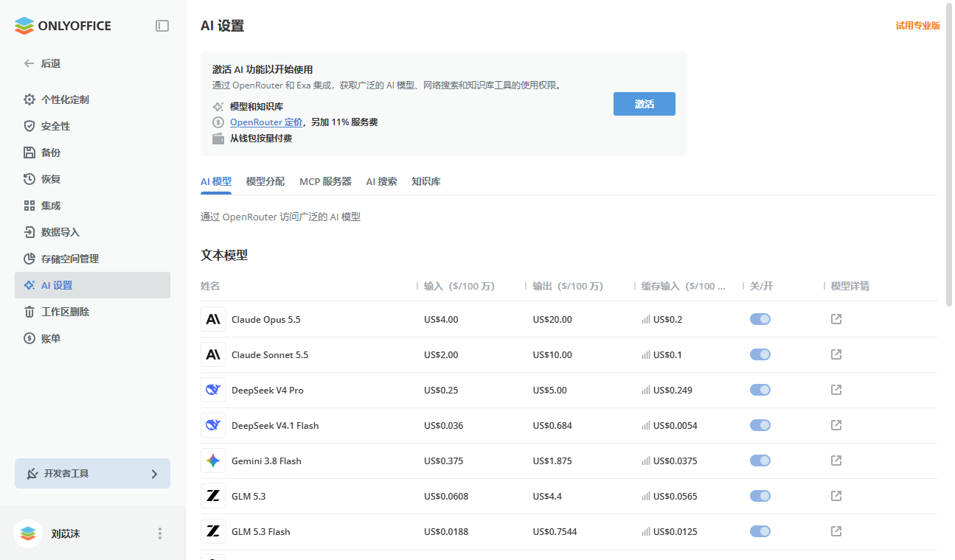Open model details for GLM 5.3 Flash
This screenshot has height=560, width=955.
836,531
